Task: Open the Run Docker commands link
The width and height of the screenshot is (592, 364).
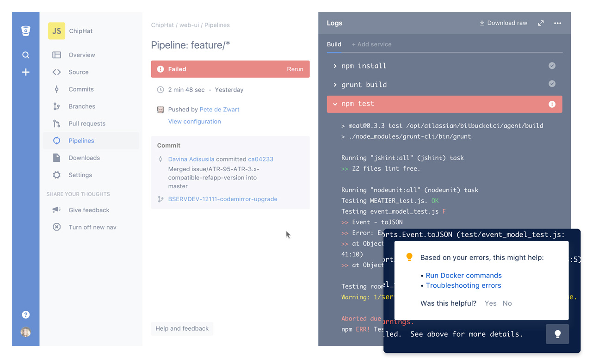Action: point(464,275)
